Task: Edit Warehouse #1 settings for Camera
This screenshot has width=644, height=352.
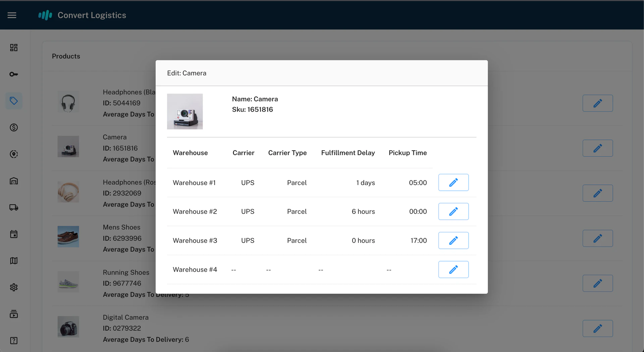Action: pos(453,182)
